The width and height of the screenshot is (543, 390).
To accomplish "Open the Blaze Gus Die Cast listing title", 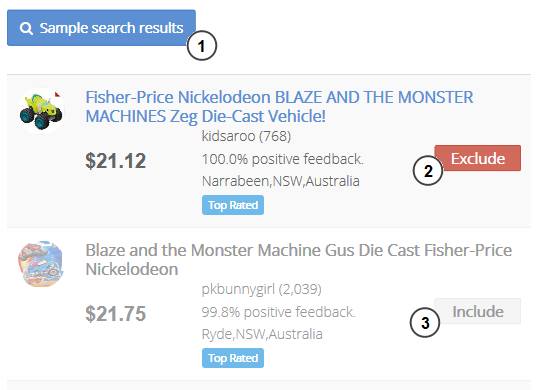I will tap(299, 260).
